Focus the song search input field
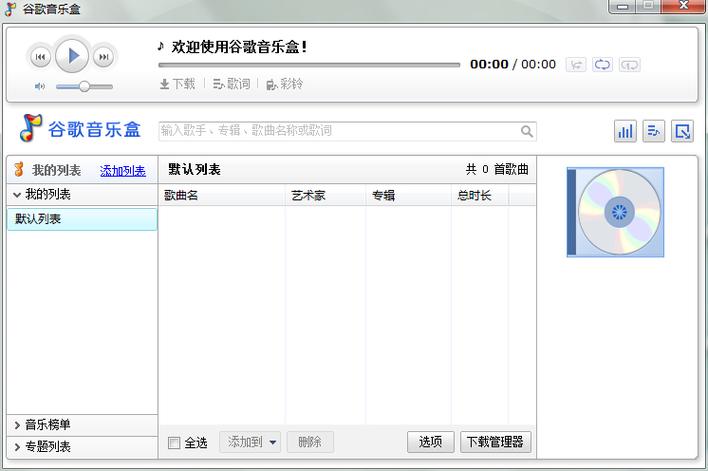Image resolution: width=708 pixels, height=471 pixels. pos(338,131)
